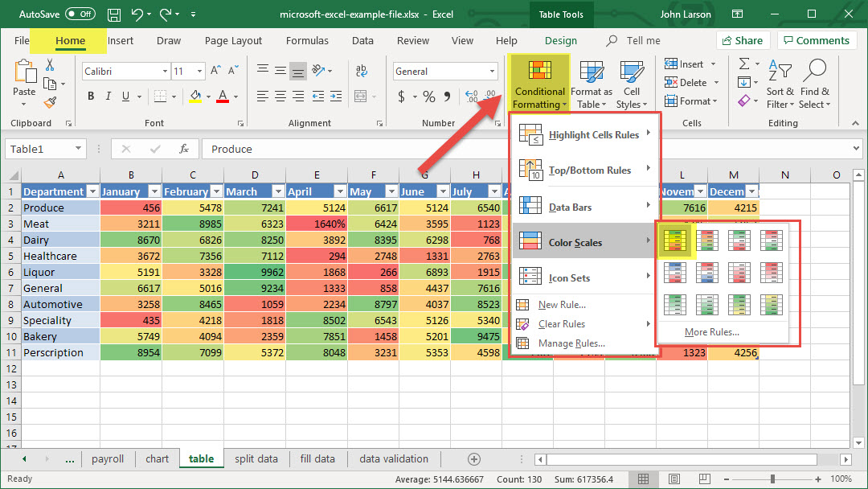Click More Rules in Color Scales
Screen dimensions: 868x489
click(711, 332)
